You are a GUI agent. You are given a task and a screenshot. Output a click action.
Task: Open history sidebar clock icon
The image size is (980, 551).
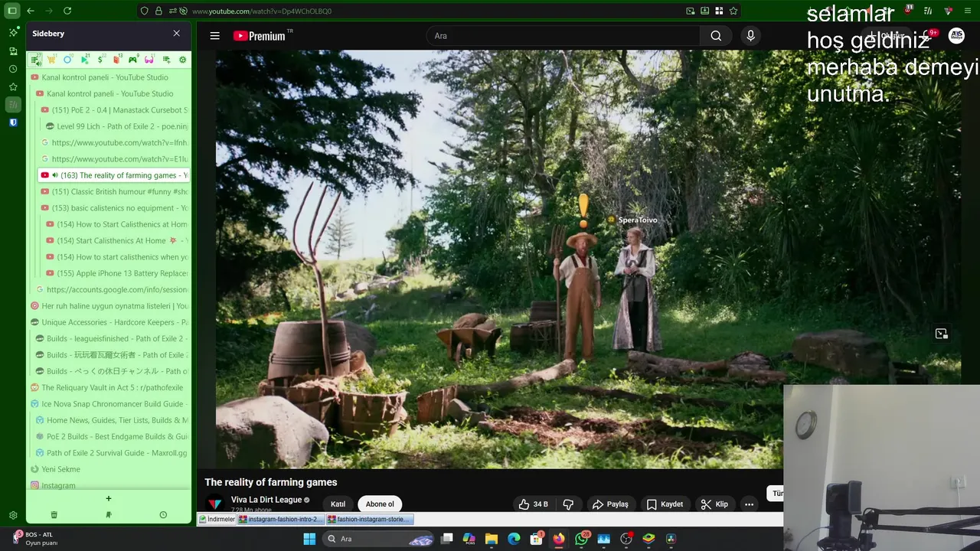pos(13,69)
